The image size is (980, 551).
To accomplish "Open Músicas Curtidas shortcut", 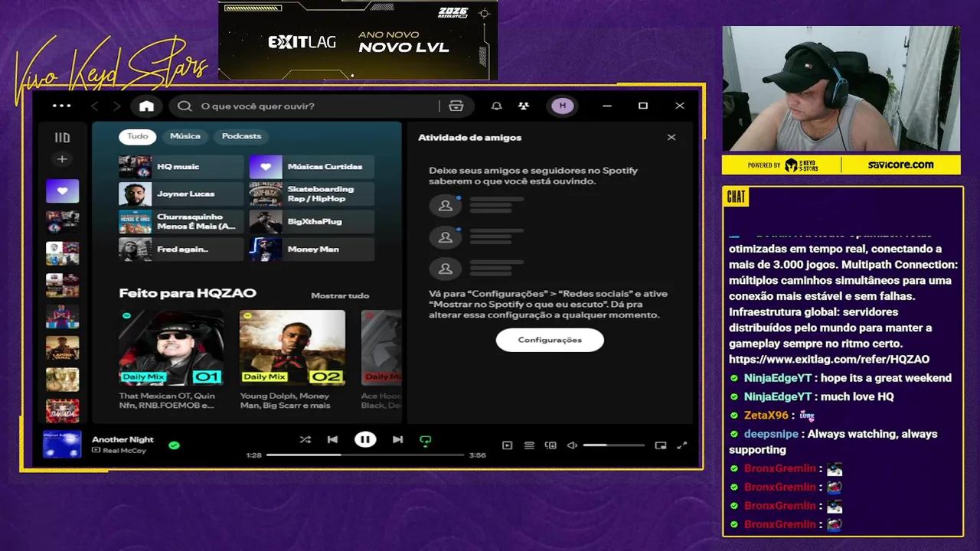I will pos(312,167).
